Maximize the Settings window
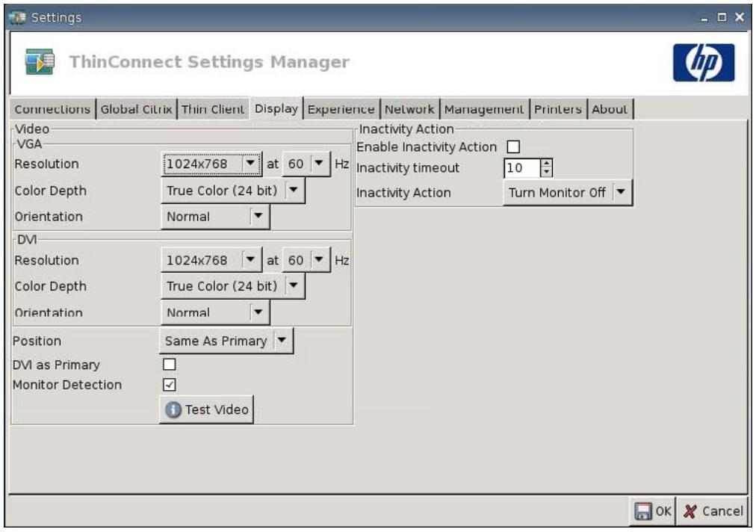 (x=722, y=17)
